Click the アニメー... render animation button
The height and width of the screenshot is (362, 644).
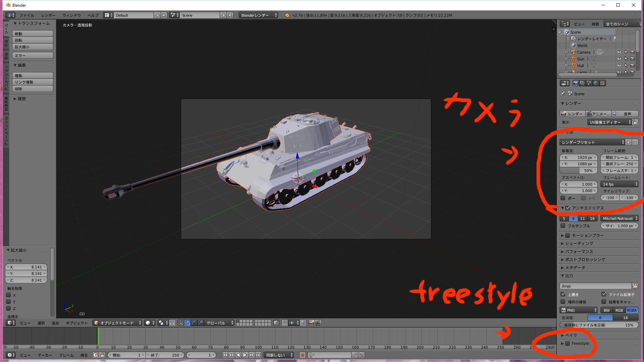click(598, 114)
